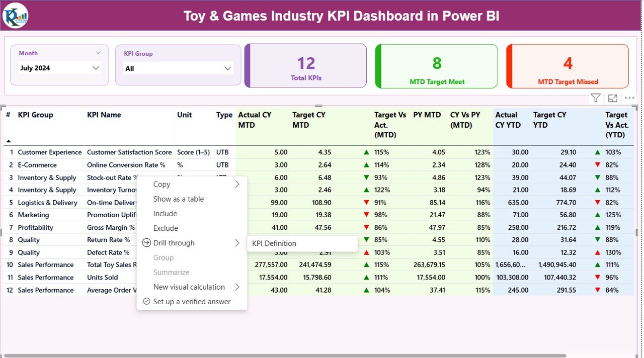Screen dimensions: 644x358
Task: Click the Total KPIs summary card
Action: coord(305,66)
